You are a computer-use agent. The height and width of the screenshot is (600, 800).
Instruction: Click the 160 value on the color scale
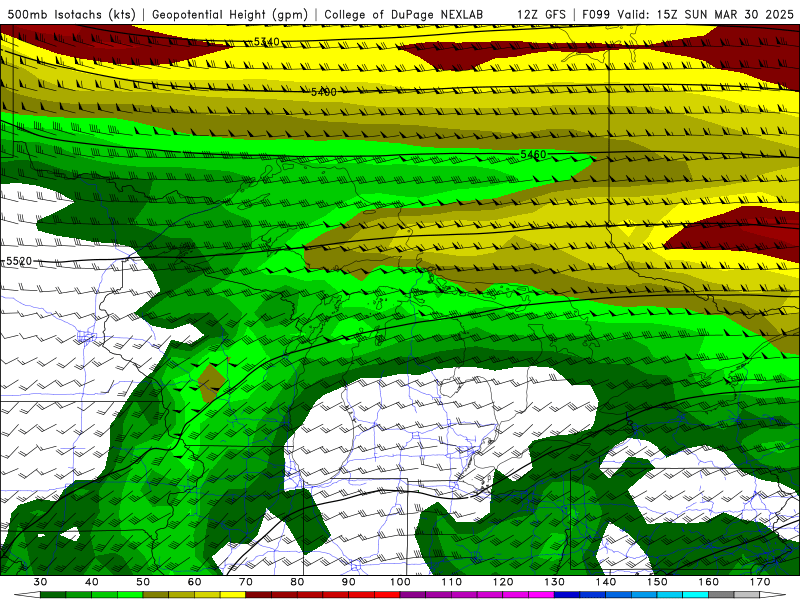click(709, 582)
